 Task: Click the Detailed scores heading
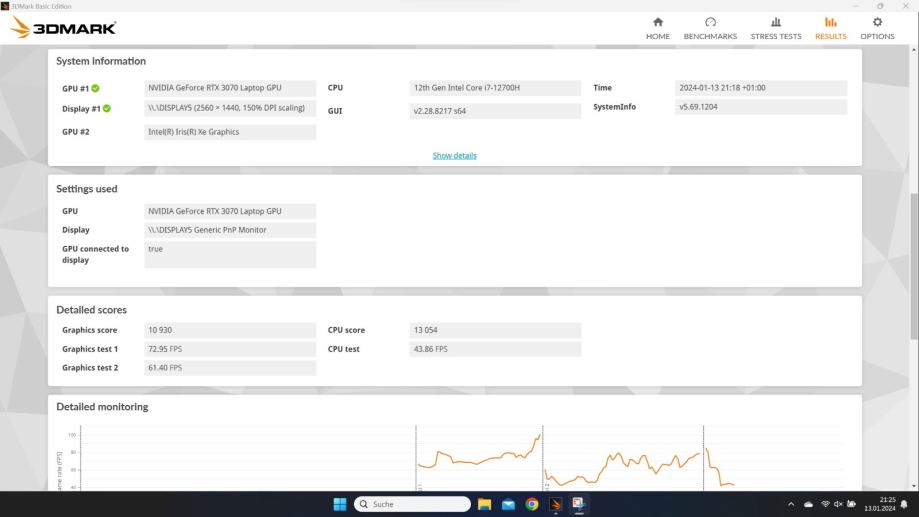point(91,309)
